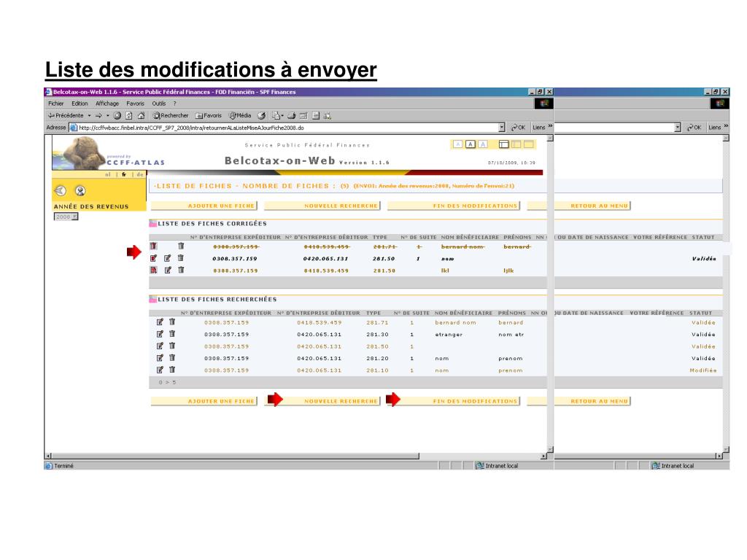Open the Mail icon dropdown in toolbar
The image size is (747, 560).
pyautogui.click(x=282, y=115)
